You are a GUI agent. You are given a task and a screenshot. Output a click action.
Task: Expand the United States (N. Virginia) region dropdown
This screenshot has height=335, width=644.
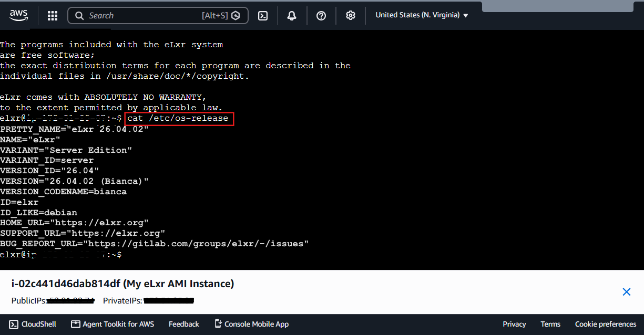(x=422, y=15)
